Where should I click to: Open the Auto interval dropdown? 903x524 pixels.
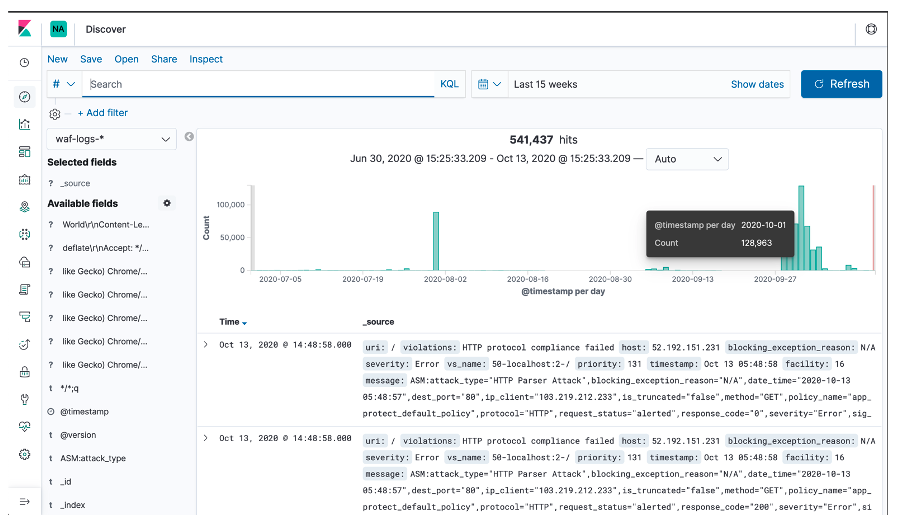(x=688, y=159)
